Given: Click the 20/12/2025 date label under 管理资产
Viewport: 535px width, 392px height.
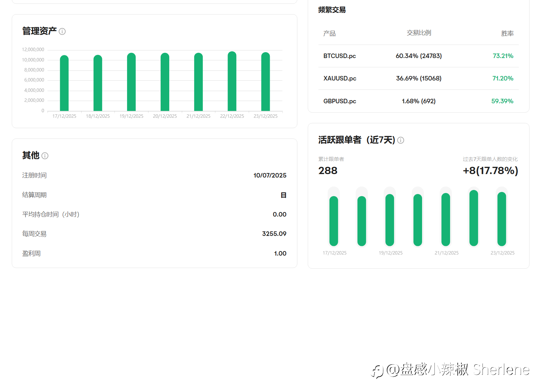Looking at the screenshot, I should [165, 116].
